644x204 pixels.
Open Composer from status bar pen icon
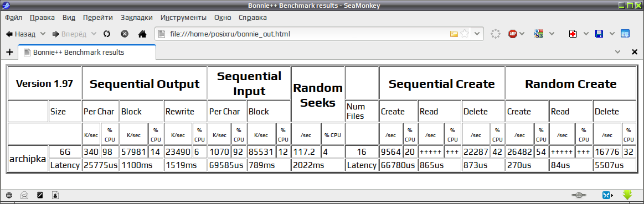tap(40, 195)
